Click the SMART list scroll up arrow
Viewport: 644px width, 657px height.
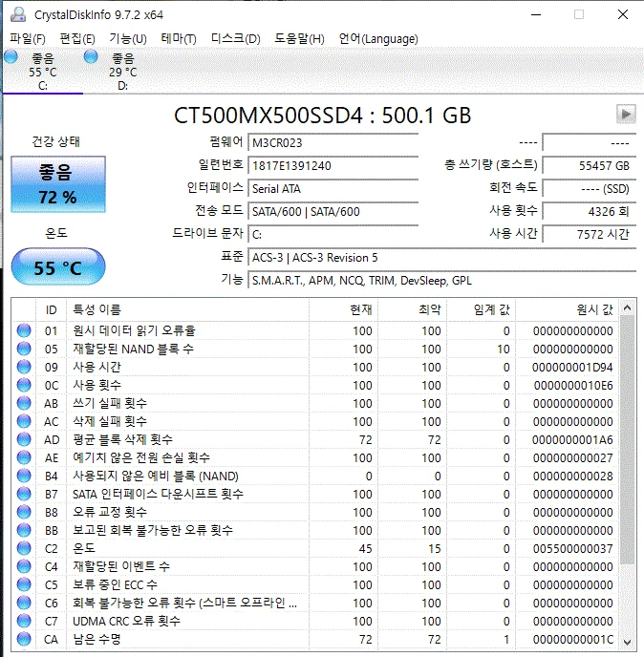tap(627, 307)
